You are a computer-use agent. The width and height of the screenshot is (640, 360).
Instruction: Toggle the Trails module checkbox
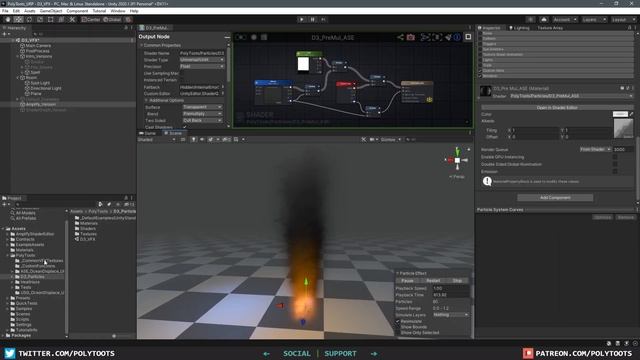click(480, 65)
